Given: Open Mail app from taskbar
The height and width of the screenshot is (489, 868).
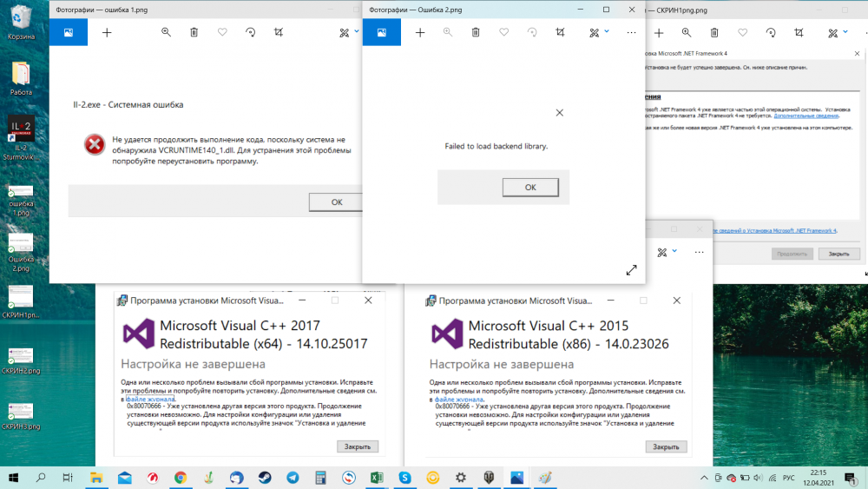Looking at the screenshot, I should 124,478.
